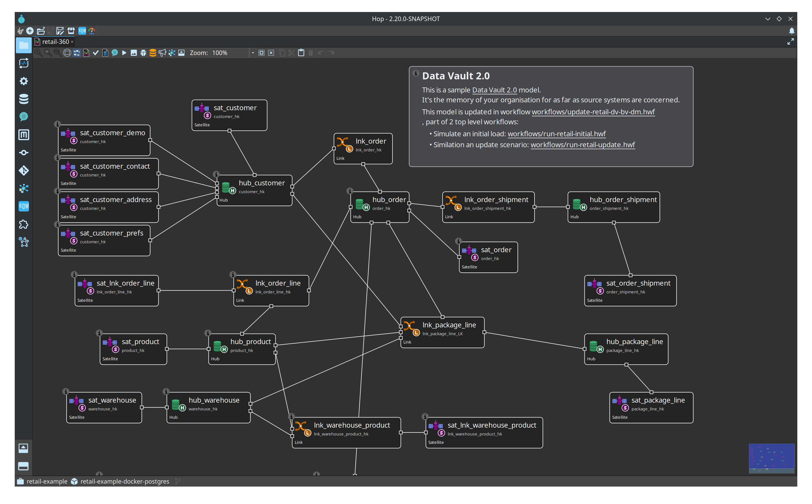
Task: Click the Save As icon
Action: pyautogui.click(x=60, y=31)
